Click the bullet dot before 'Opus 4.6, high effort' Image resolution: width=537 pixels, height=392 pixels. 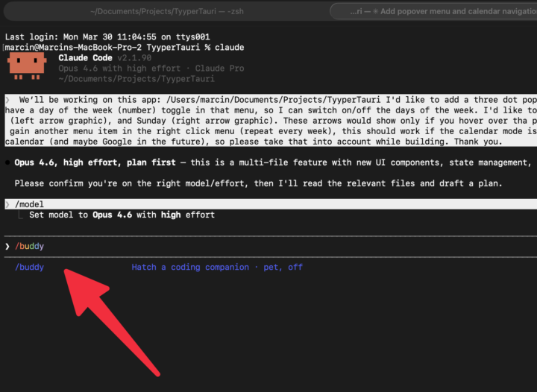[x=7, y=162]
